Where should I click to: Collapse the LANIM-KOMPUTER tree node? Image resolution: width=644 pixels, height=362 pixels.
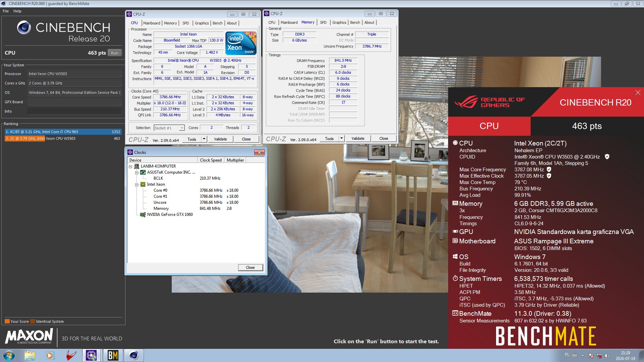point(130,167)
